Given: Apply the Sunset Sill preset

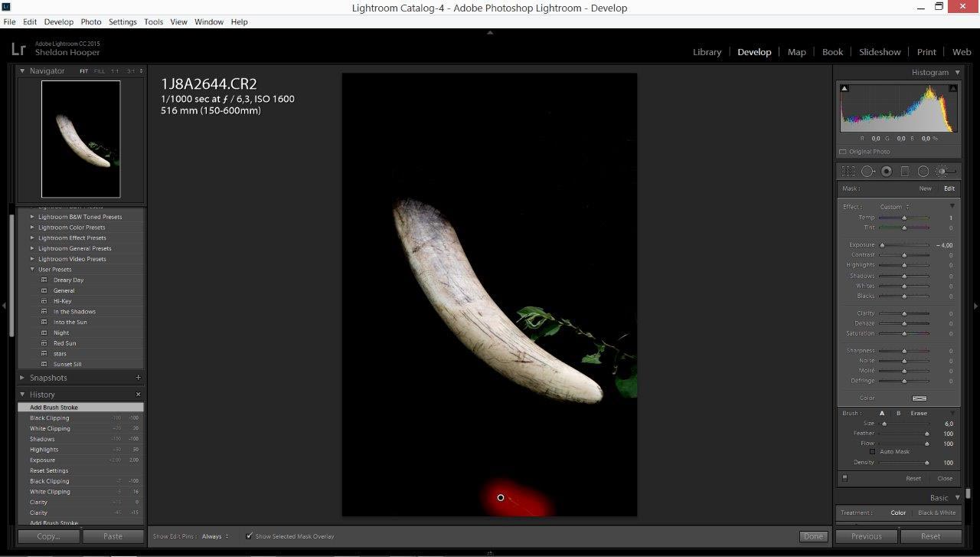Looking at the screenshot, I should coord(67,365).
